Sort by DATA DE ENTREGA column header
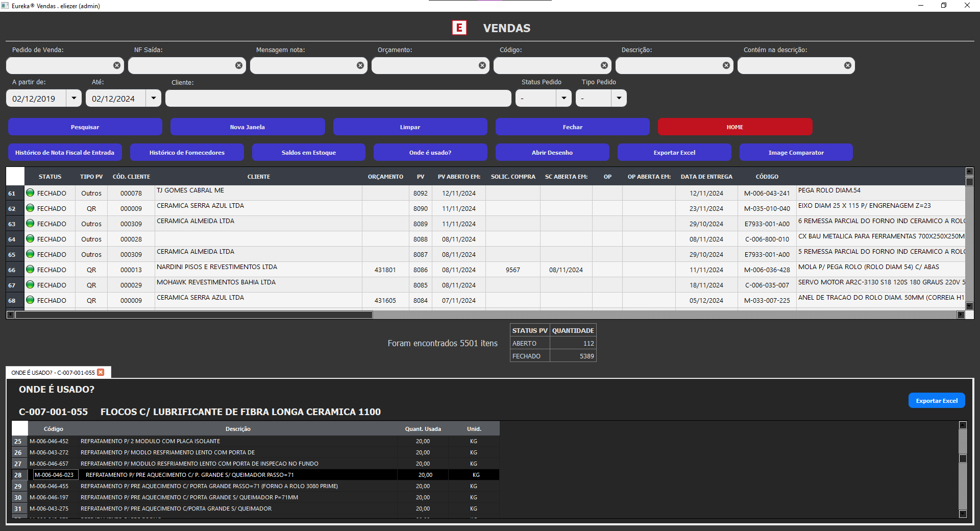 706,176
